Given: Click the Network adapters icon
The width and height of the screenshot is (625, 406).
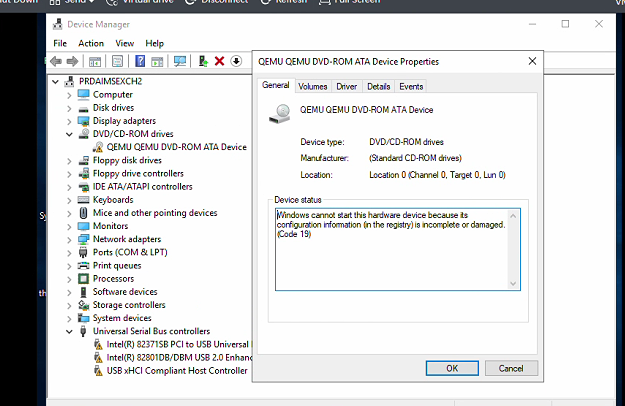Looking at the screenshot, I should click(x=84, y=239).
